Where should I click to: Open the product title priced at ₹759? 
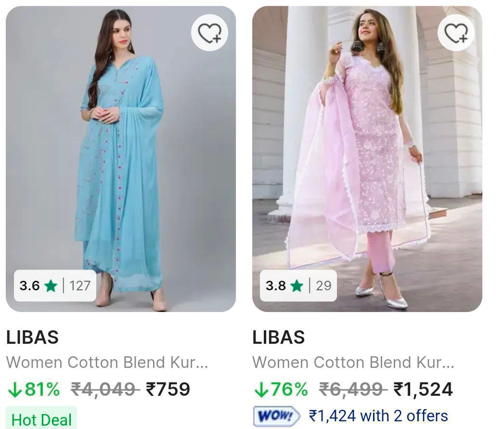[107, 362]
